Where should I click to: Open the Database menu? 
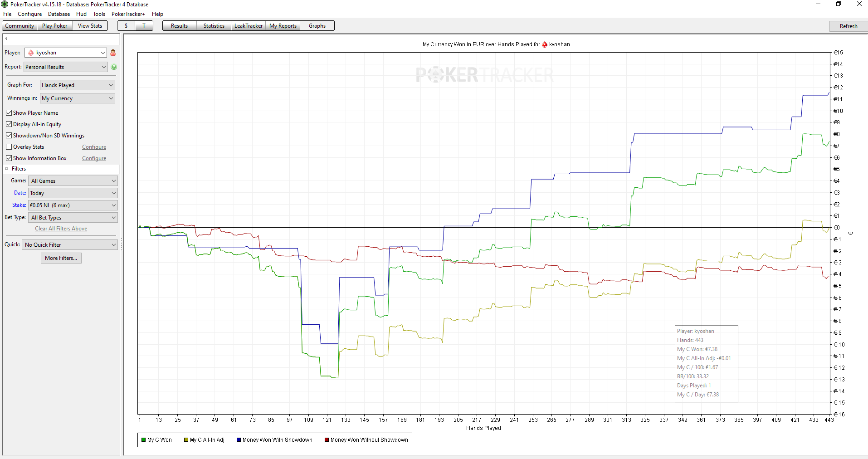(59, 14)
